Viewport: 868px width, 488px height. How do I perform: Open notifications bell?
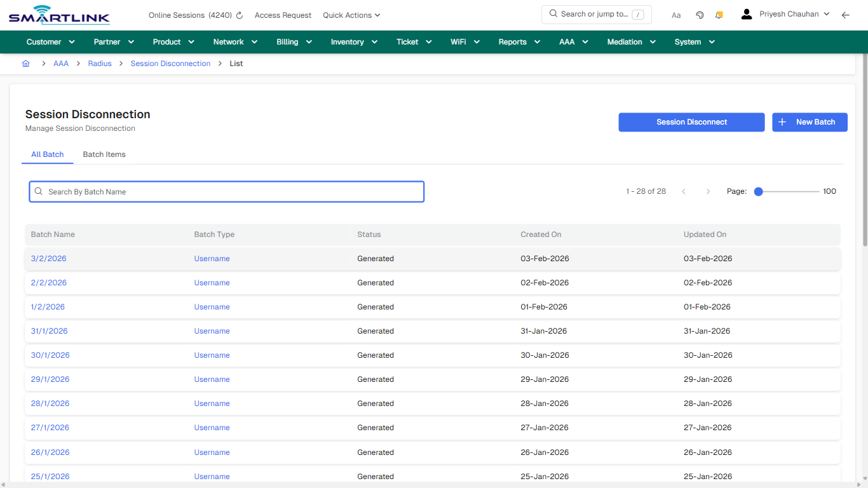click(x=719, y=14)
